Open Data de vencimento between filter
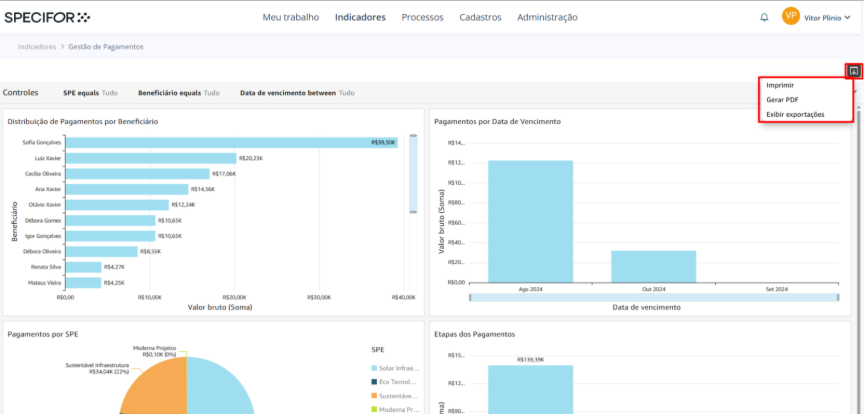The image size is (864, 414). point(297,93)
